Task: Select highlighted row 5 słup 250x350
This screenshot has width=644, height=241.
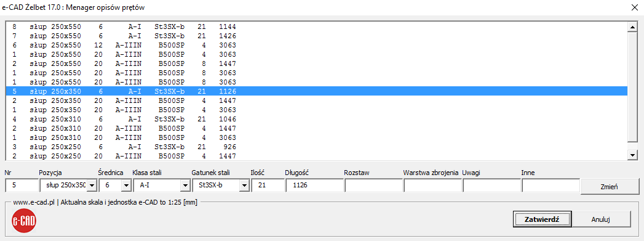Action: [316, 91]
